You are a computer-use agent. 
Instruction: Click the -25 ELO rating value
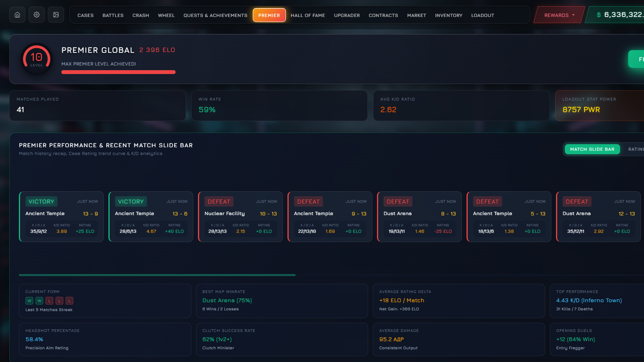point(443,231)
